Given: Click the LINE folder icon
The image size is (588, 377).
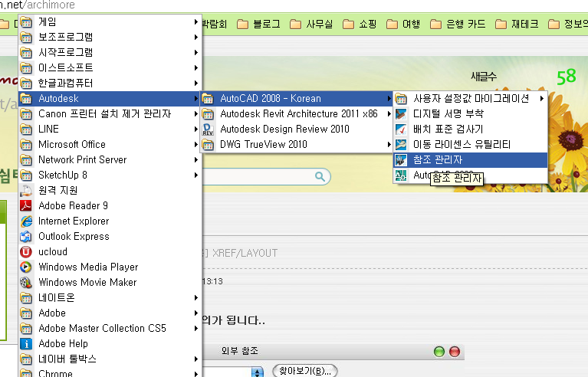Looking at the screenshot, I should tap(26, 129).
